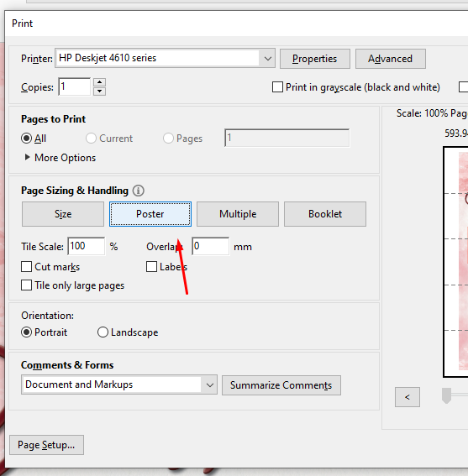Viewport: 468px width, 476px height.
Task: Switch to the Multiple sizing option
Action: [238, 214]
